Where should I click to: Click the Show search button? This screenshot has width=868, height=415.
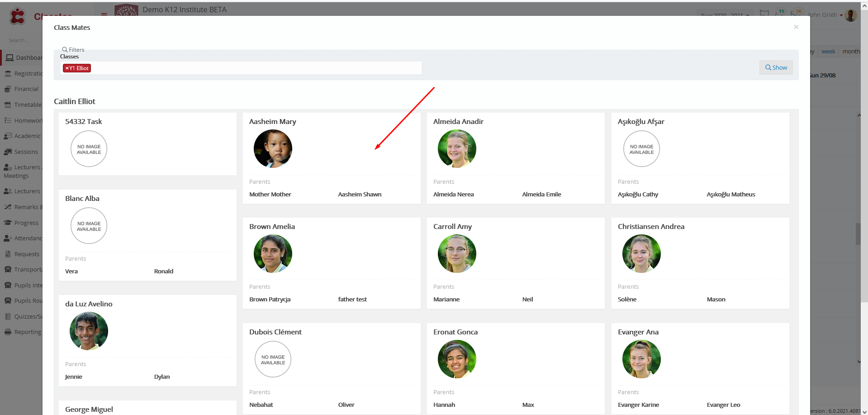[x=776, y=67]
